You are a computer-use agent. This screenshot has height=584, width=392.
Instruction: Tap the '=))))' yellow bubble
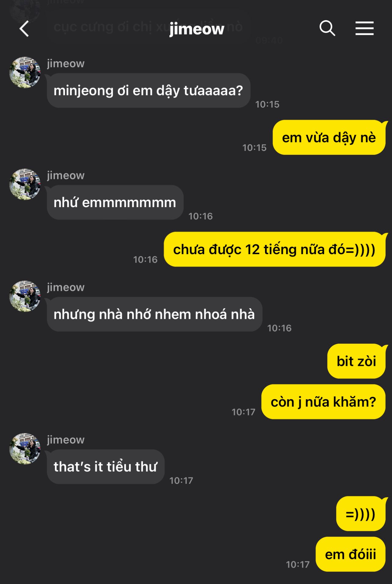(x=361, y=514)
